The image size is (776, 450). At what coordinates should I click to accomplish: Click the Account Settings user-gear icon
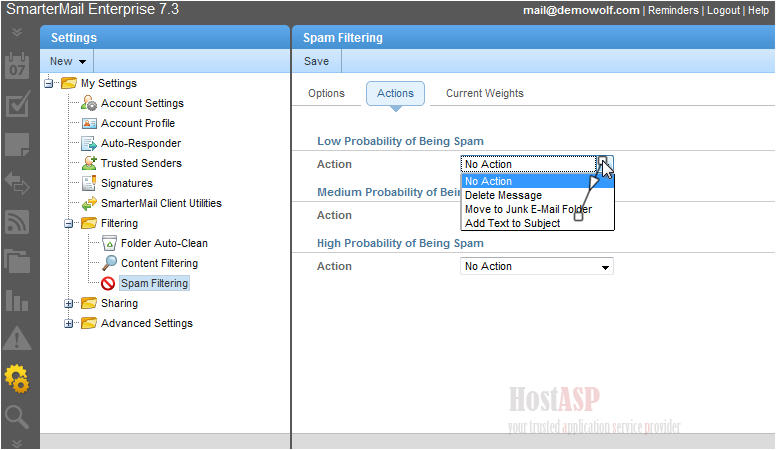point(89,103)
